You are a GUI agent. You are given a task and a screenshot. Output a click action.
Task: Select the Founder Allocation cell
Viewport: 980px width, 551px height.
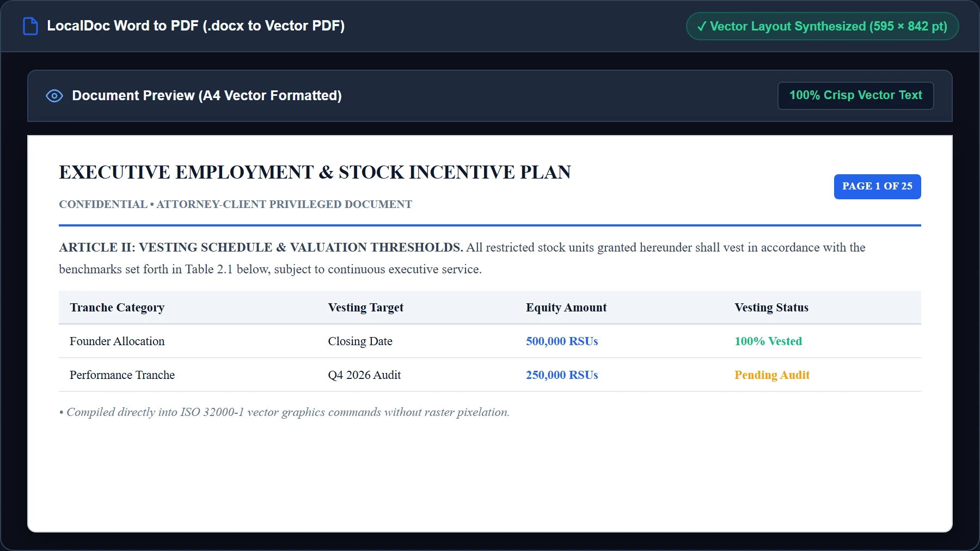tap(117, 341)
